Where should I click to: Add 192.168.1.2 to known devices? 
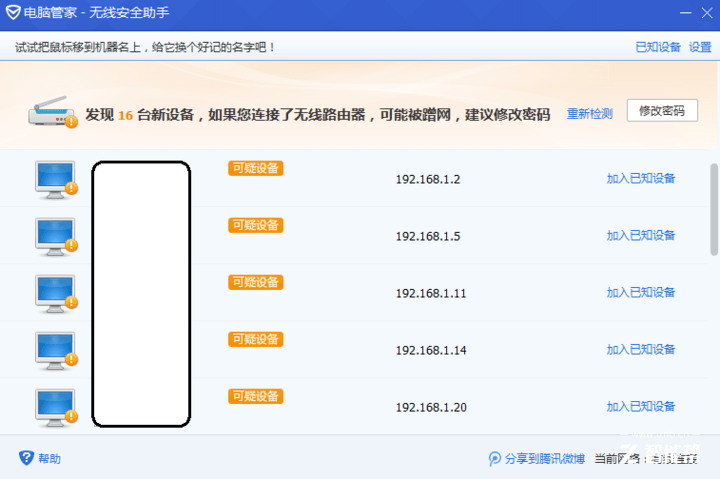640,179
